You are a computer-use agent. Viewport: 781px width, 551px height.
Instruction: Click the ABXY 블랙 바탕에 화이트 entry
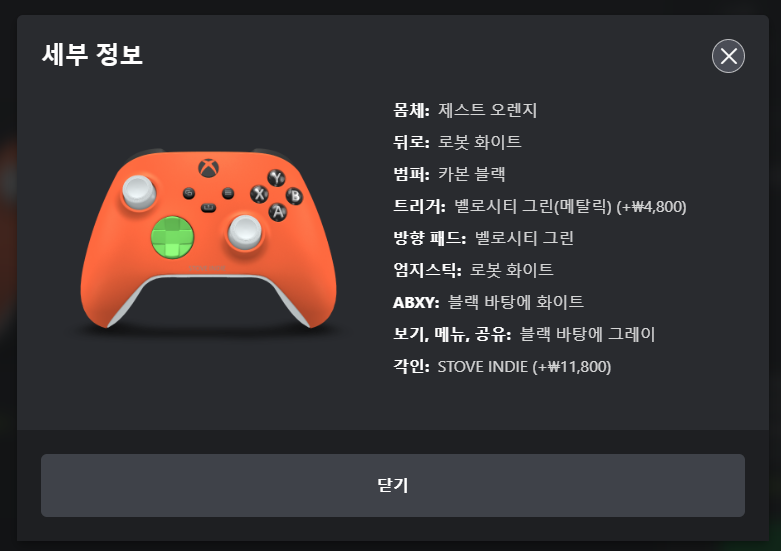pos(488,302)
